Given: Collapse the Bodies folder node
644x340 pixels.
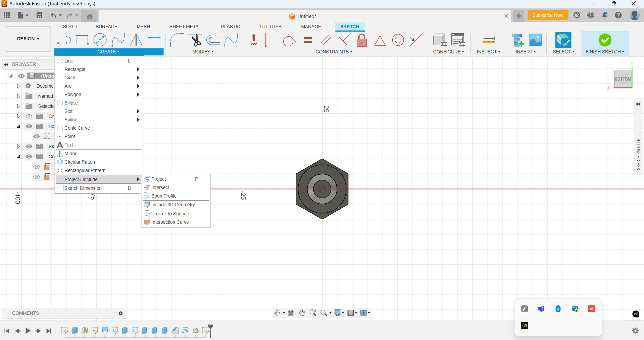Looking at the screenshot, I should tap(18, 126).
